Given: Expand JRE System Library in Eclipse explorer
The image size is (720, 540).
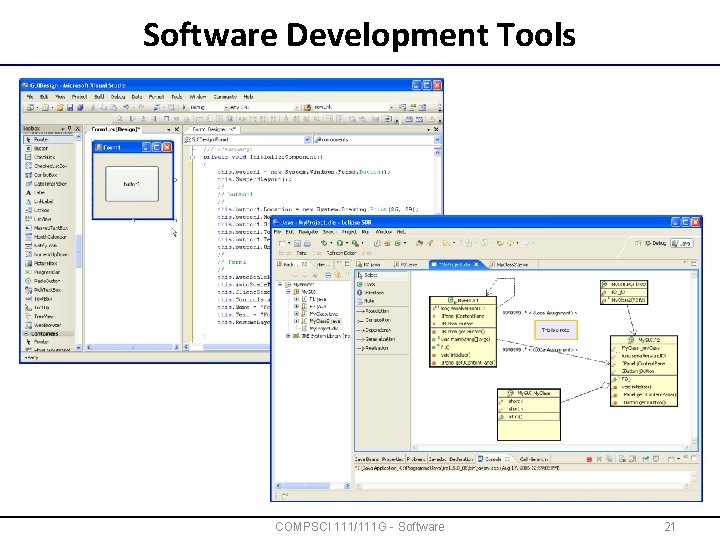Looking at the screenshot, I should [288, 336].
